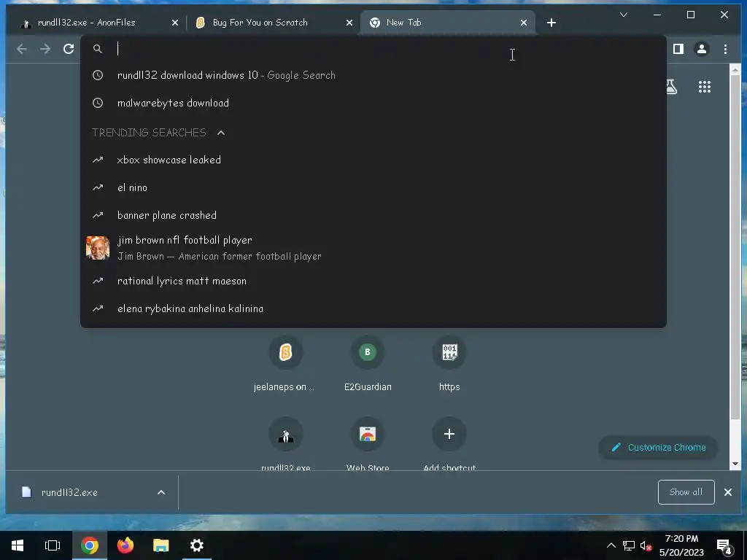Select rational lyrics matt maeson suggestion
Viewport: 747px width, 560px height.
pos(373,281)
